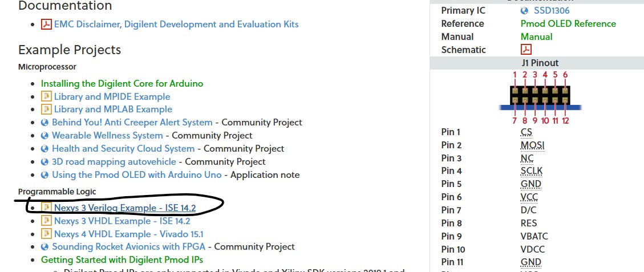Viewport: 644px width, 272px height.
Task: Open the Pmod OLED Reference link
Action: tap(568, 24)
